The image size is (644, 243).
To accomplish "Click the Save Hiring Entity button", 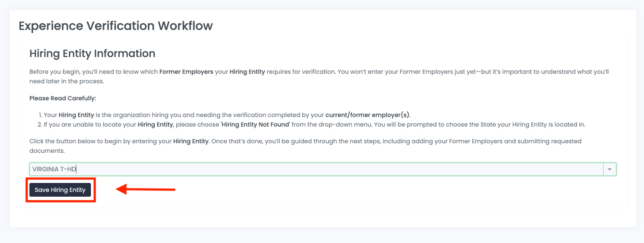I will [60, 190].
